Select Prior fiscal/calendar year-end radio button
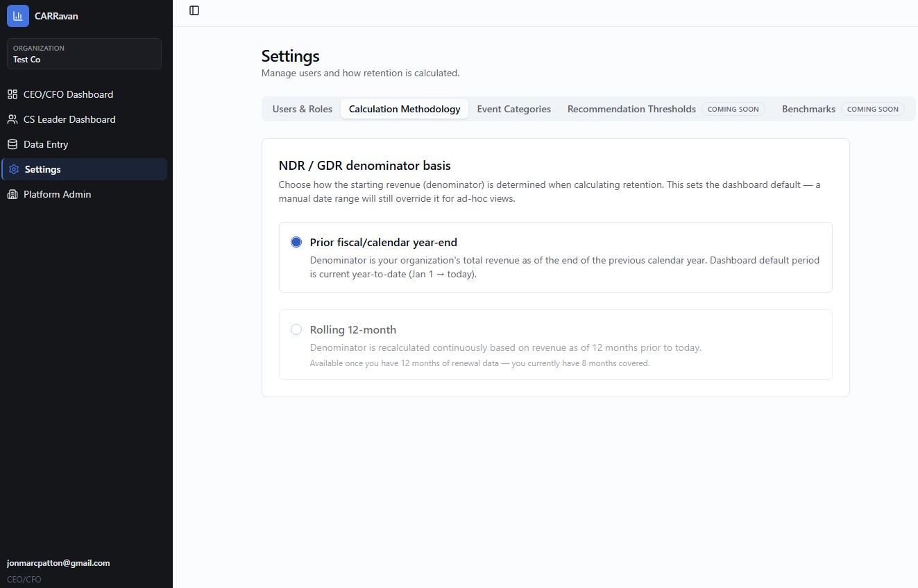The height and width of the screenshot is (588, 918). click(x=296, y=242)
